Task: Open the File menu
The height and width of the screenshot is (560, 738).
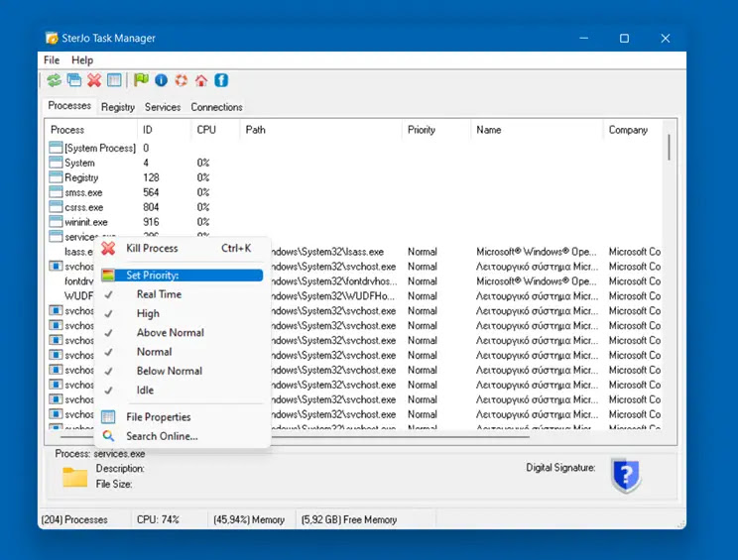Action: pos(52,60)
